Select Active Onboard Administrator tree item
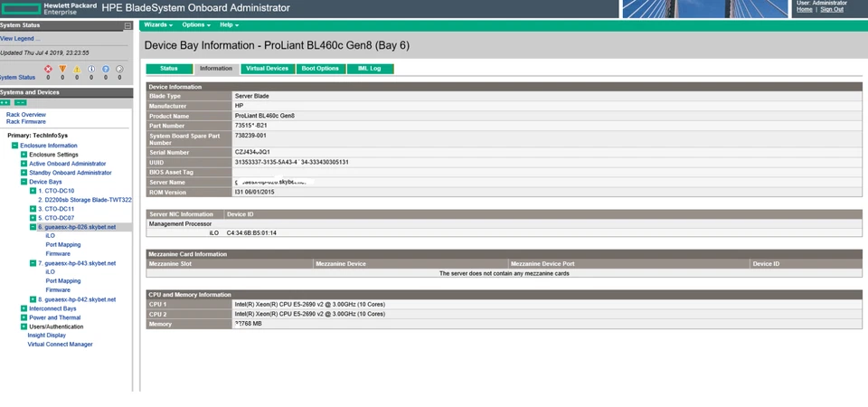The width and height of the screenshot is (868, 407). pyautogui.click(x=68, y=164)
